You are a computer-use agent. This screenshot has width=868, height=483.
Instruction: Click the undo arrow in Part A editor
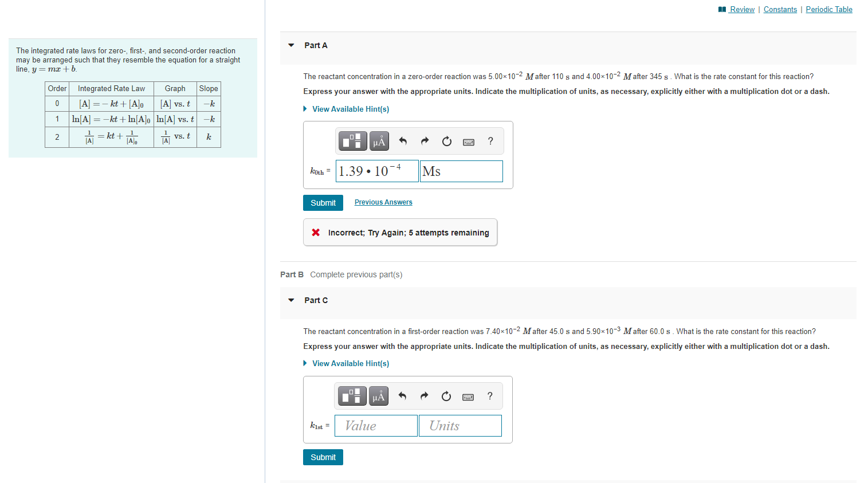(402, 140)
